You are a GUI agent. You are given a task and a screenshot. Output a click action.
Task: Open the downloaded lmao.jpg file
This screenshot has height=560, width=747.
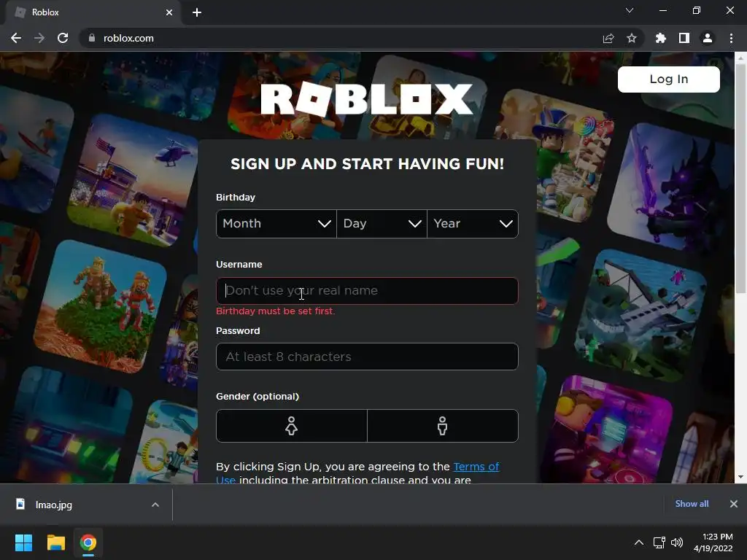coord(54,505)
